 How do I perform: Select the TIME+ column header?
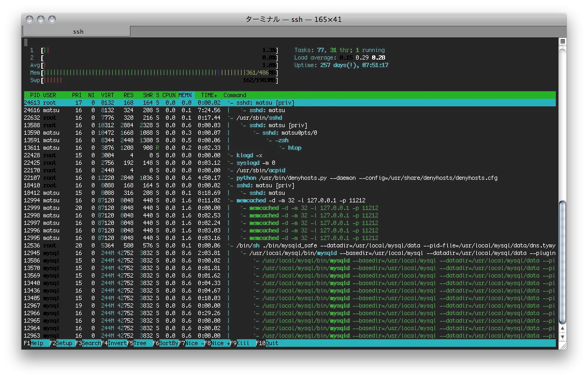click(209, 95)
